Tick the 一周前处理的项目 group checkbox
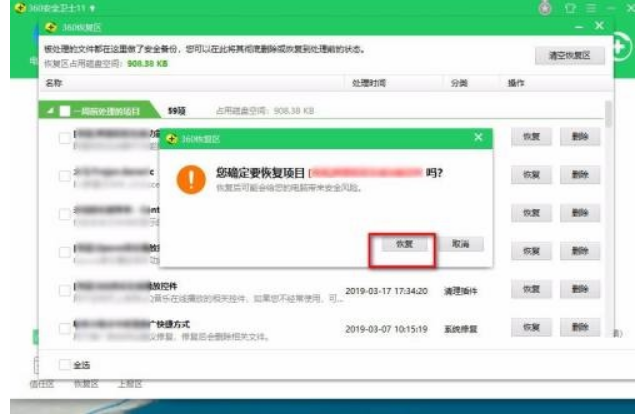Screen dimensions: 641x418 [x=65, y=111]
